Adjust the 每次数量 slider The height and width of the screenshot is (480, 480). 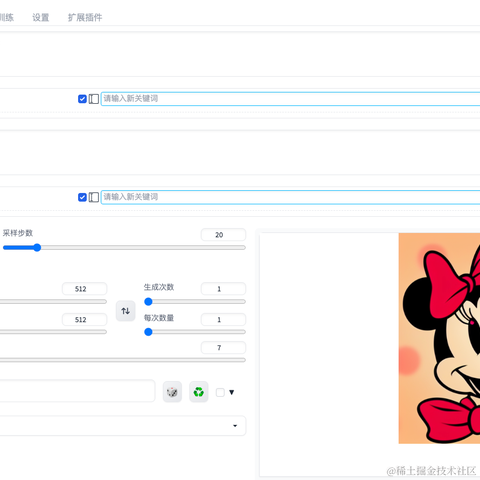pyautogui.click(x=195, y=332)
